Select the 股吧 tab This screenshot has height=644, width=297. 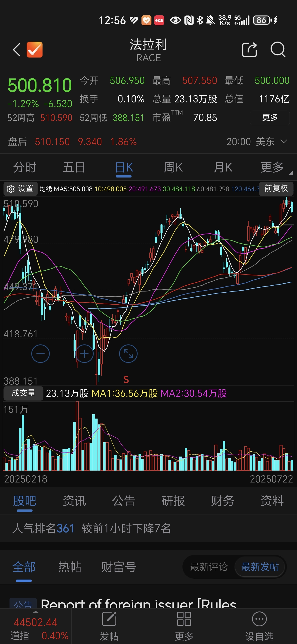click(x=24, y=501)
